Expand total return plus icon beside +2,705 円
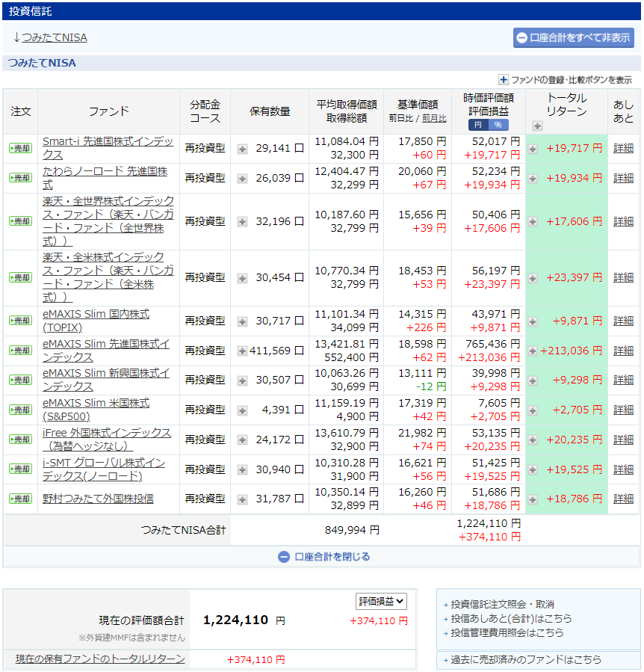Image resolution: width=644 pixels, height=672 pixels. click(x=533, y=410)
